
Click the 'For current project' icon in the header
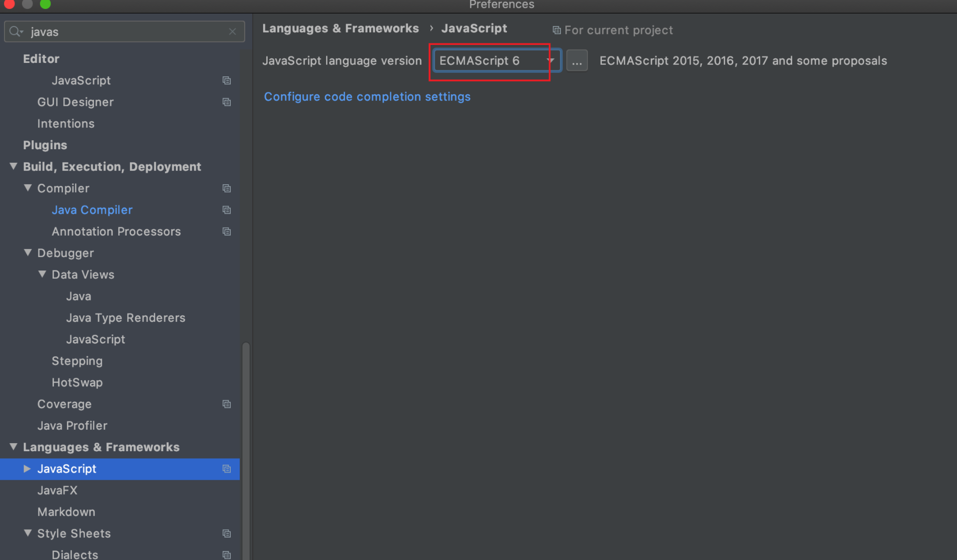coord(556,30)
